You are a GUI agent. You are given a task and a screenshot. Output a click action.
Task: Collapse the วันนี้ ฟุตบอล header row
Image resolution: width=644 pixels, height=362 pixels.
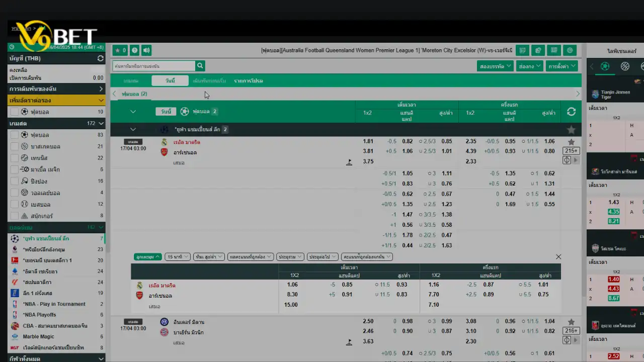point(133,112)
